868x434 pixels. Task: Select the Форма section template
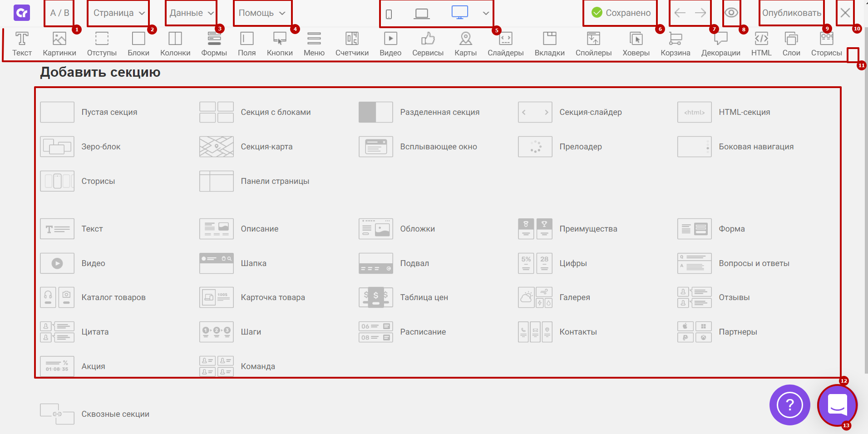tap(711, 229)
